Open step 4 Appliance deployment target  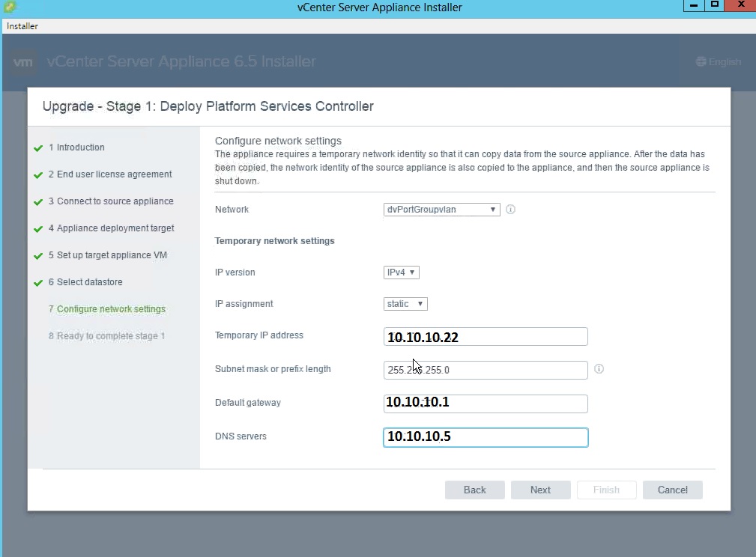[x=115, y=228]
